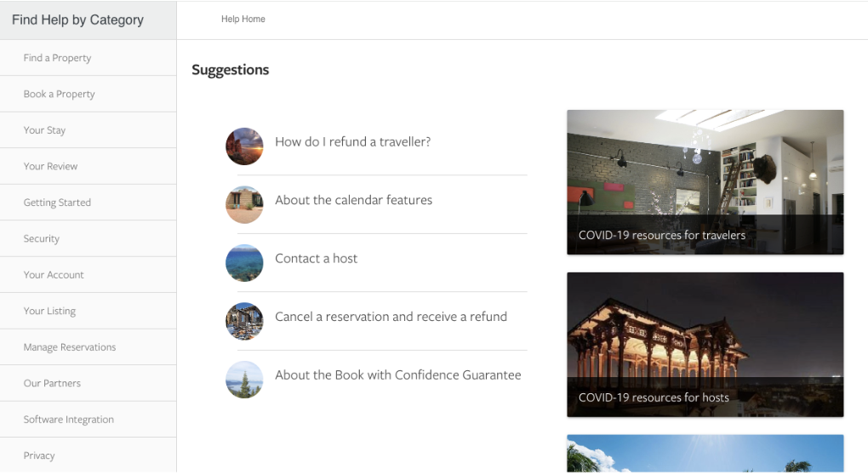Open COVID-19 resources for hosts card
This screenshot has width=868, height=475.
point(705,345)
